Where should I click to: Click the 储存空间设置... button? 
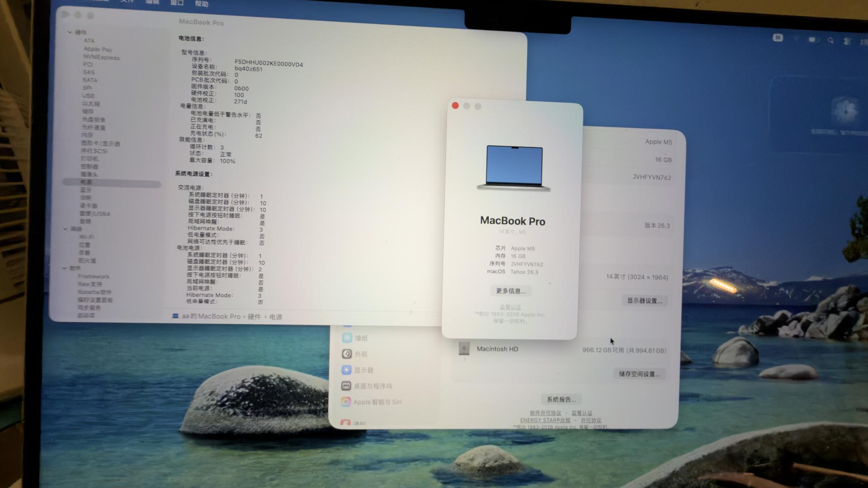[639, 374]
